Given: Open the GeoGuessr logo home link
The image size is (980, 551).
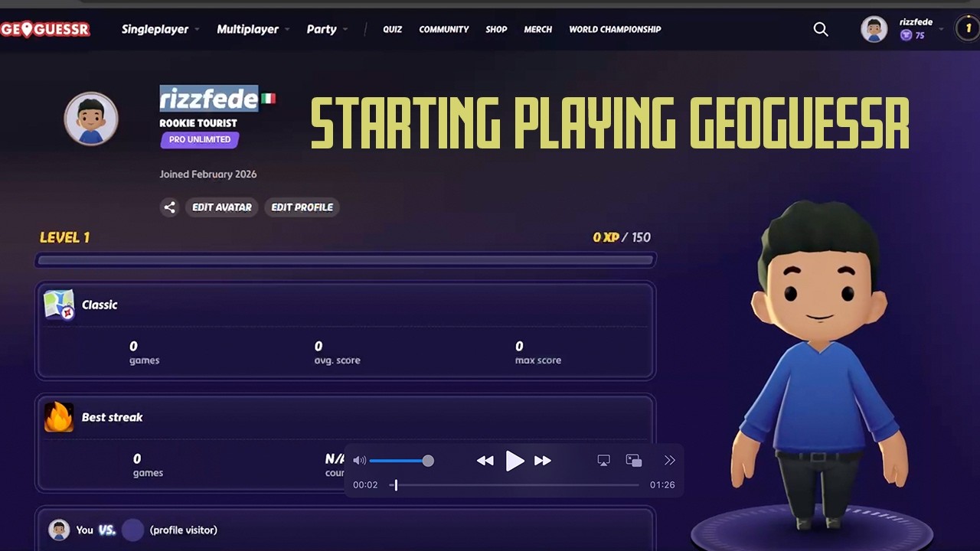Looking at the screenshot, I should click(x=45, y=29).
